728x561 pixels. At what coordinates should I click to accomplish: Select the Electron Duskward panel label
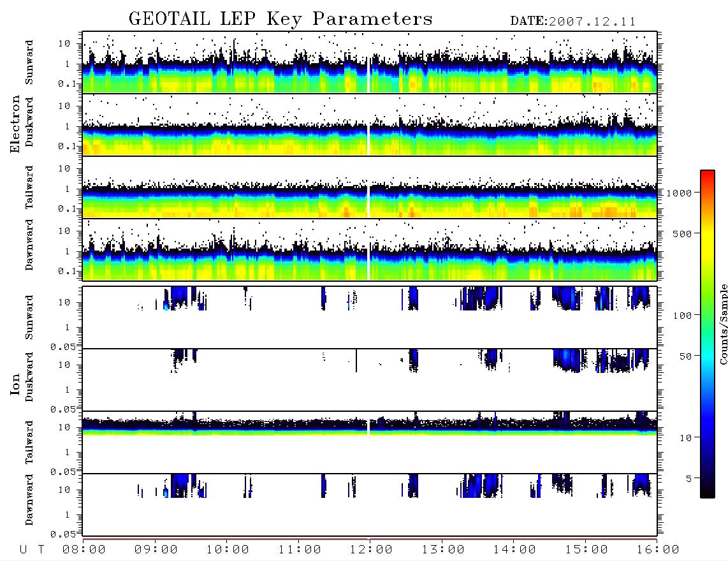click(29, 122)
